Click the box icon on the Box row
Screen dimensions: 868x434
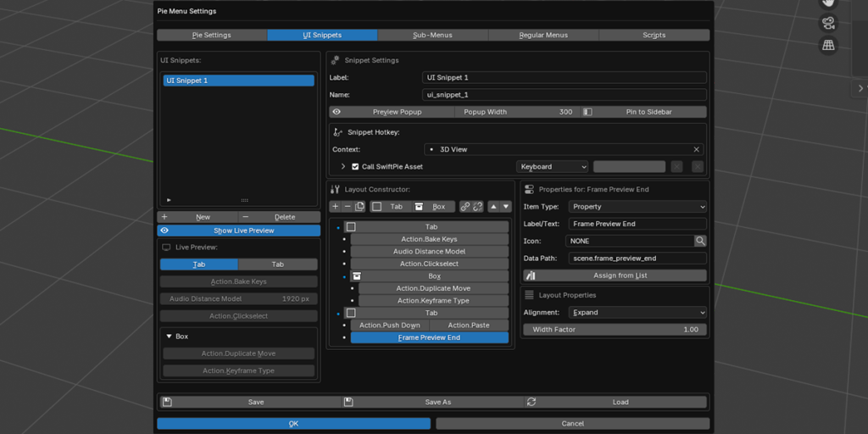[357, 276]
